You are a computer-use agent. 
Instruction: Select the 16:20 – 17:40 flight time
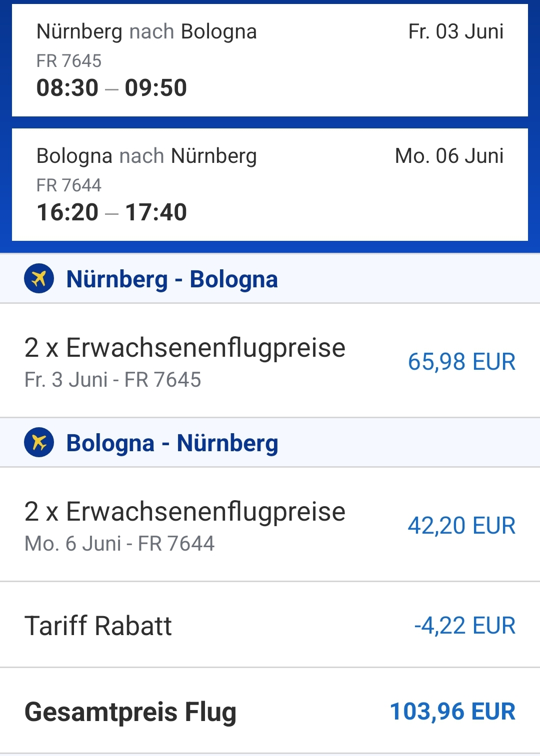click(111, 212)
